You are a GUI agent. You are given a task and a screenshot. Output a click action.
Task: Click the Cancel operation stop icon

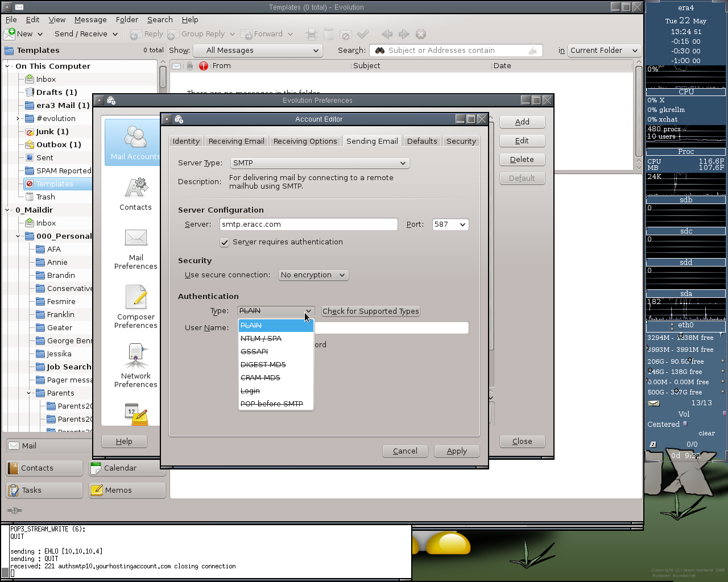421,34
